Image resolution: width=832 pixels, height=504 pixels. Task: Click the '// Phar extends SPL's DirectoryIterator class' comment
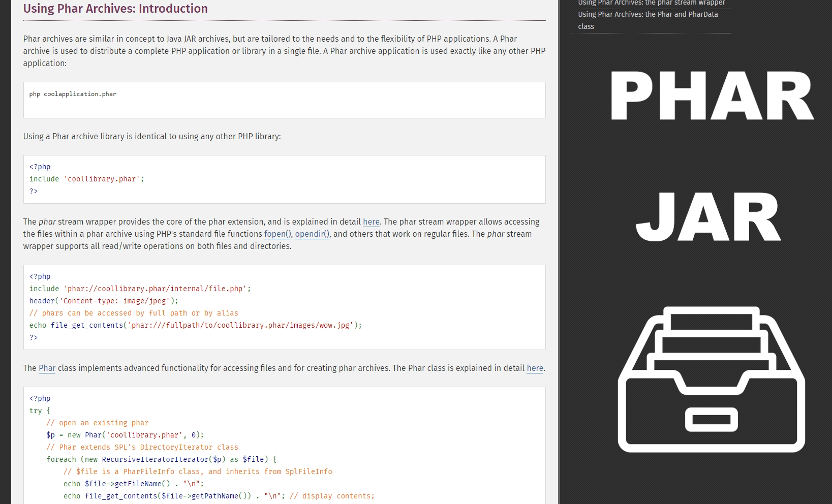click(x=142, y=447)
